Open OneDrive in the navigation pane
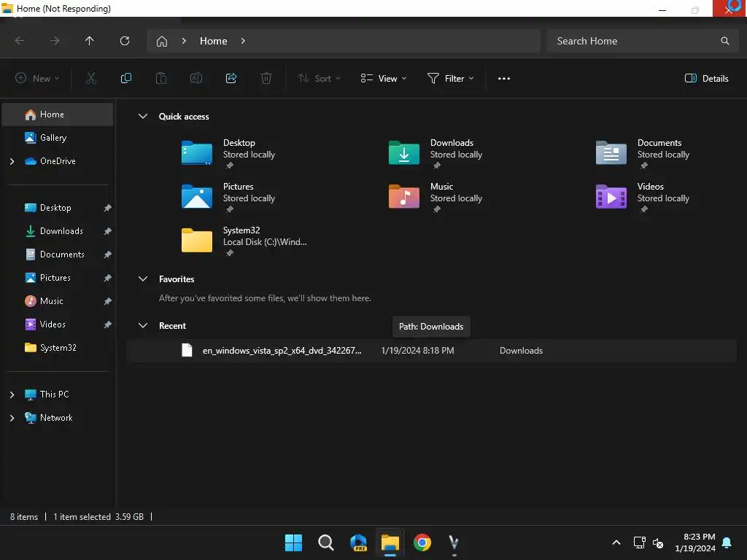747x560 pixels. (58, 161)
